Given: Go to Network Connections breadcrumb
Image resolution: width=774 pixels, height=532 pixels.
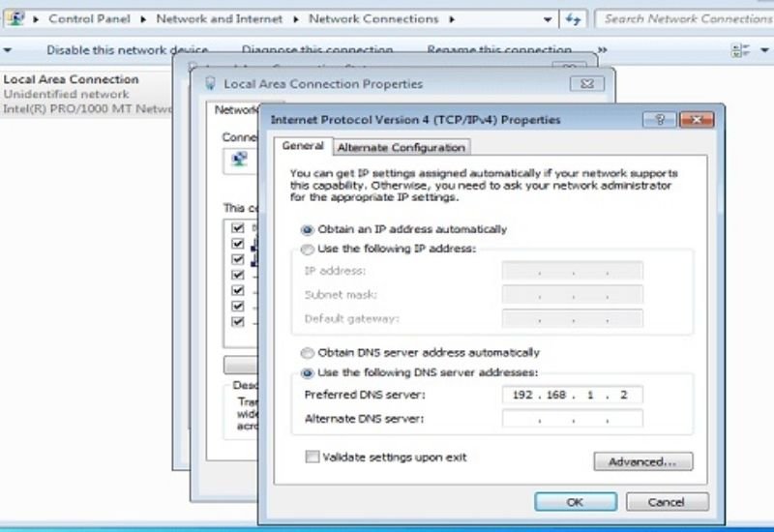Looking at the screenshot, I should pos(373,19).
